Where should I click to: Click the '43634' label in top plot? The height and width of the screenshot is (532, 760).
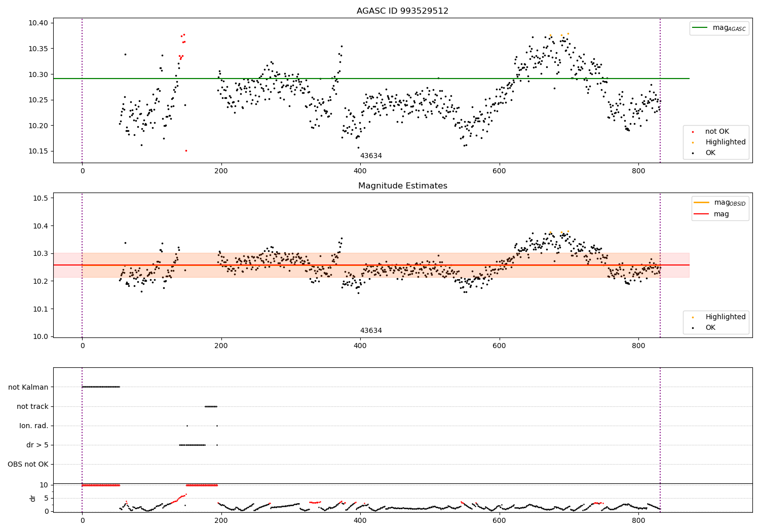pyautogui.click(x=371, y=156)
